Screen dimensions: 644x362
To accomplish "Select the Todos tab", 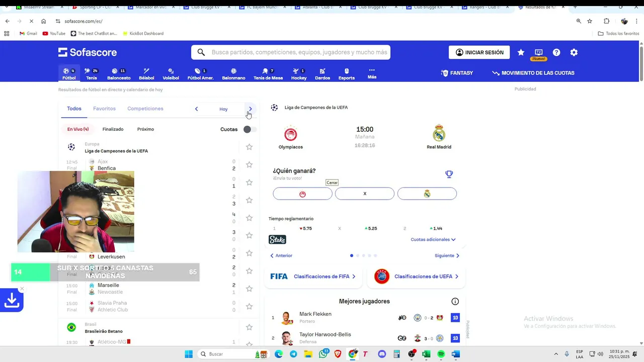I will pyautogui.click(x=74, y=109).
